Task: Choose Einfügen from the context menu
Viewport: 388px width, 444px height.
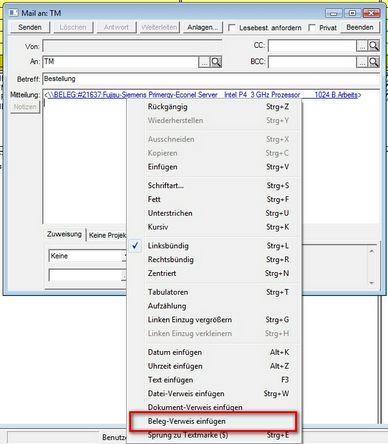Action: point(214,167)
